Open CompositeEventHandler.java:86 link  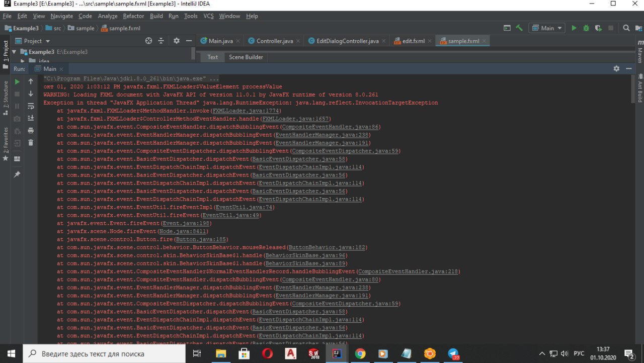tap(331, 127)
